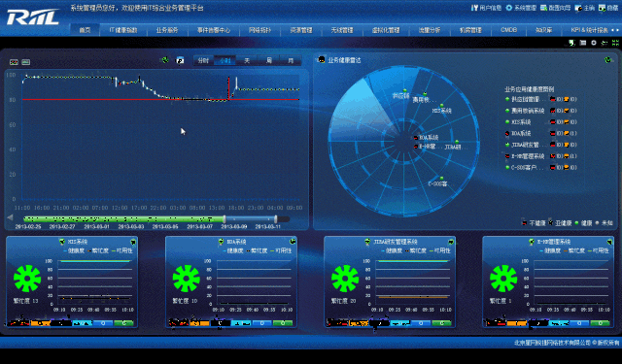Select the JIRA green node on radar
Image resolution: width=622 pixels, height=364 pixels.
457,142
